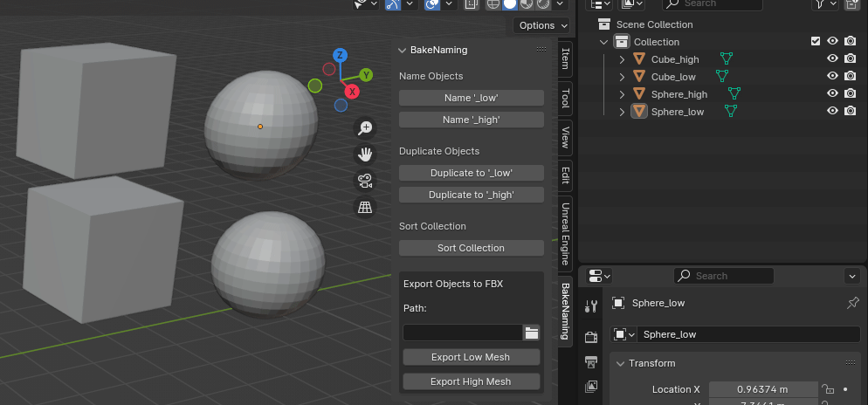Image resolution: width=868 pixels, height=405 pixels.
Task: Open shading options dropdown arrow
Action: (x=560, y=4)
